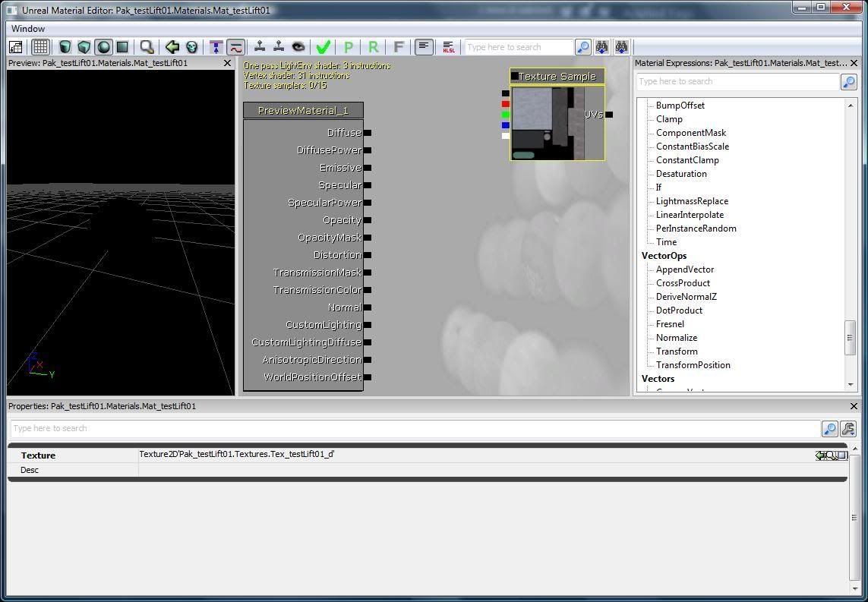Screen dimensions: 868x602
Task: Click the blue T connector toolbar icon
Action: (x=216, y=47)
